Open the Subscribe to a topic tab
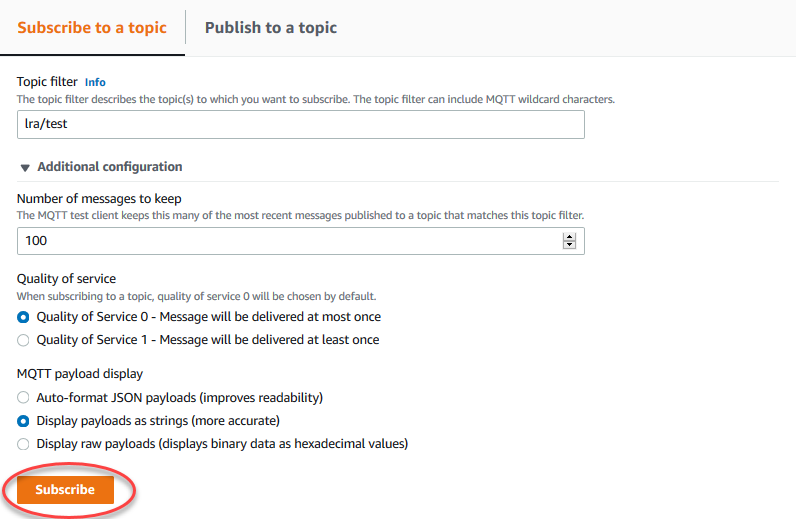796x519 pixels. [x=92, y=28]
